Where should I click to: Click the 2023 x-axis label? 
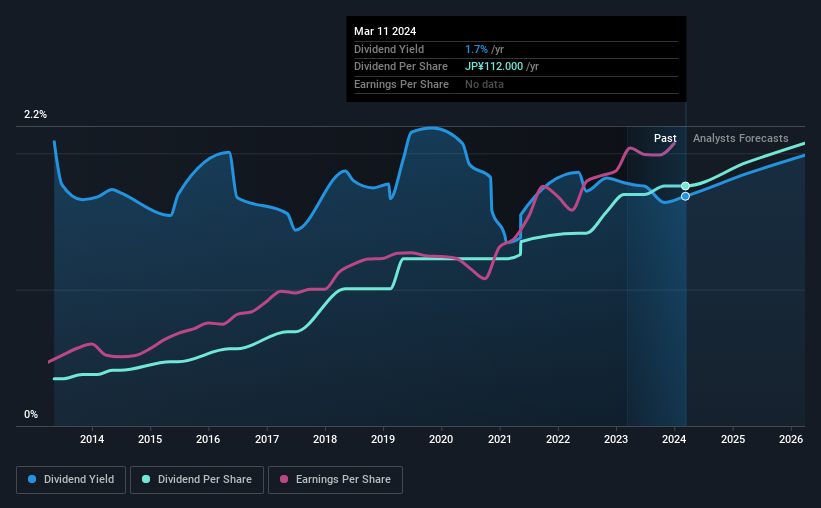pos(616,439)
